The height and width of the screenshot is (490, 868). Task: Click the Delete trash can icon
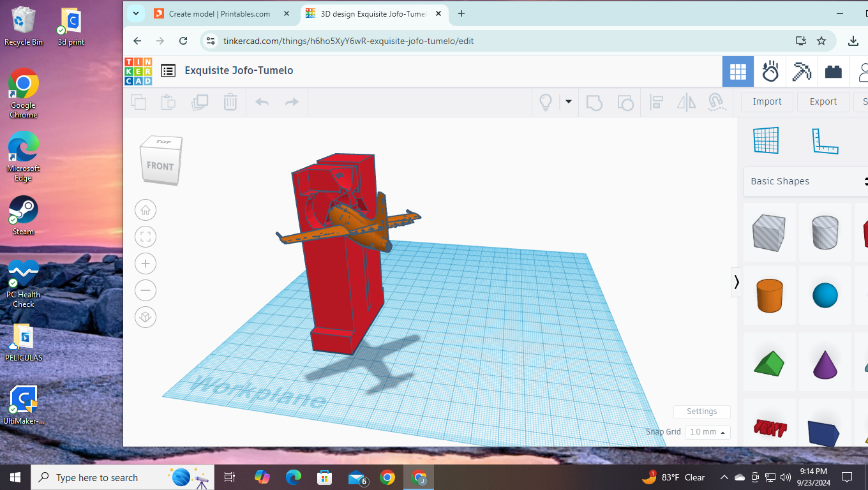[230, 102]
